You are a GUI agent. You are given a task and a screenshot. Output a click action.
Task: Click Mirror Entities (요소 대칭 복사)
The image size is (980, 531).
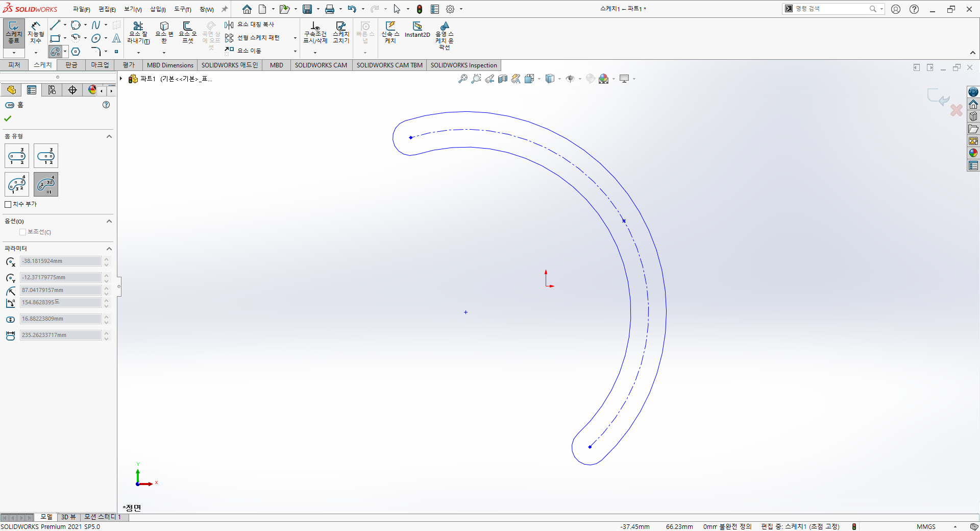pos(250,25)
